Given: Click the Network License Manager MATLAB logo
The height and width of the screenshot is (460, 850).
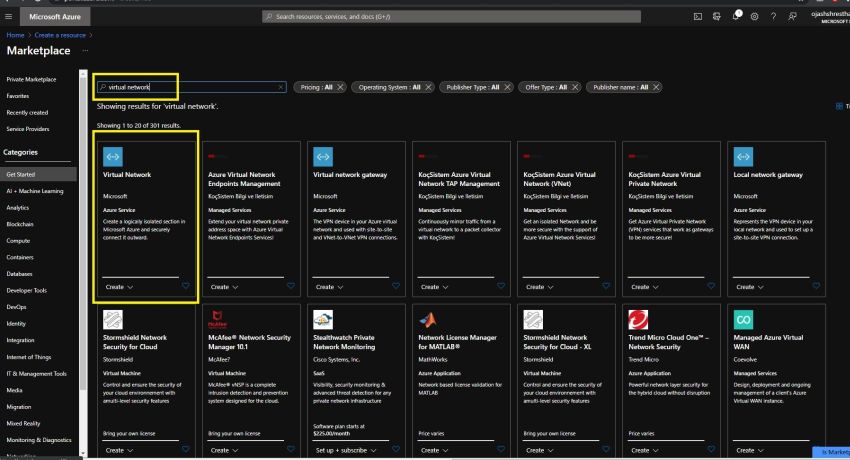Looking at the screenshot, I should click(428, 320).
